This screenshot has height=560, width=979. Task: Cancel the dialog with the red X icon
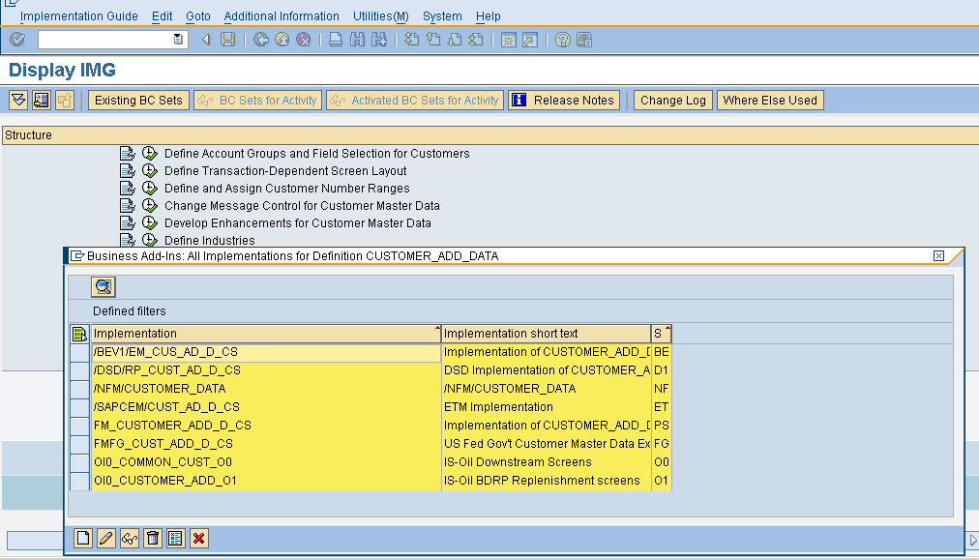click(x=198, y=538)
